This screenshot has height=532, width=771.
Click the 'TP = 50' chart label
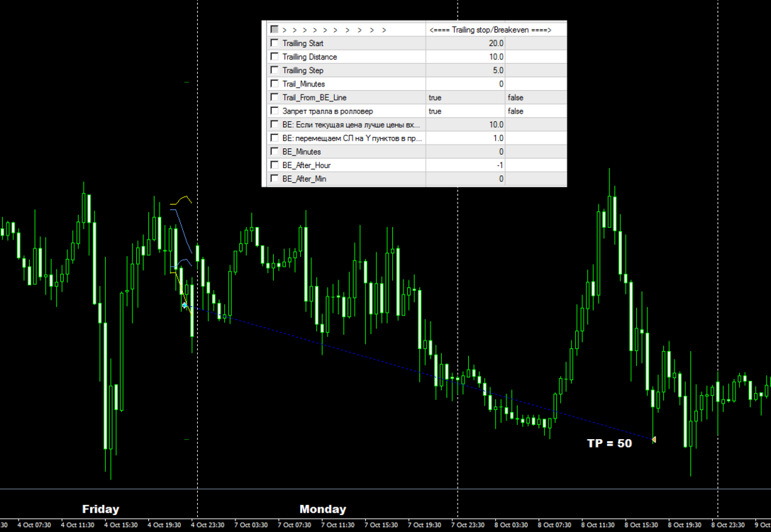tap(609, 443)
